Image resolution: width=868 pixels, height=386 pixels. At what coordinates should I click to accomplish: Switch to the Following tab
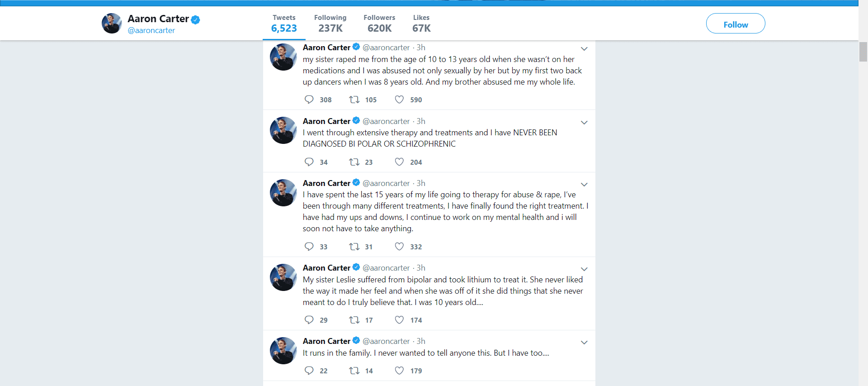[330, 24]
